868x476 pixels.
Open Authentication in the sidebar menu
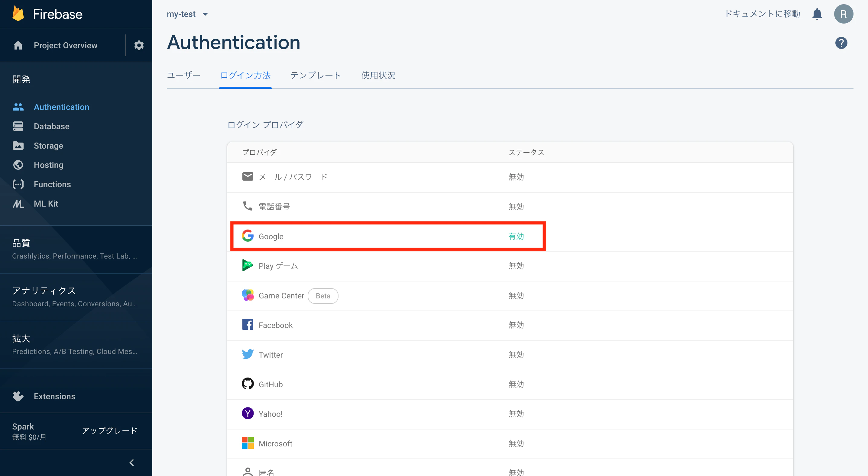(61, 107)
